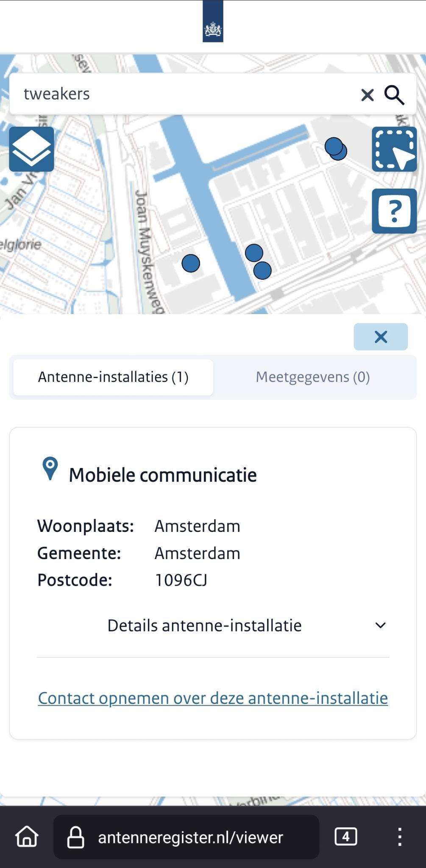Image resolution: width=426 pixels, height=868 pixels.
Task: Tap the browser home icon
Action: (x=27, y=837)
